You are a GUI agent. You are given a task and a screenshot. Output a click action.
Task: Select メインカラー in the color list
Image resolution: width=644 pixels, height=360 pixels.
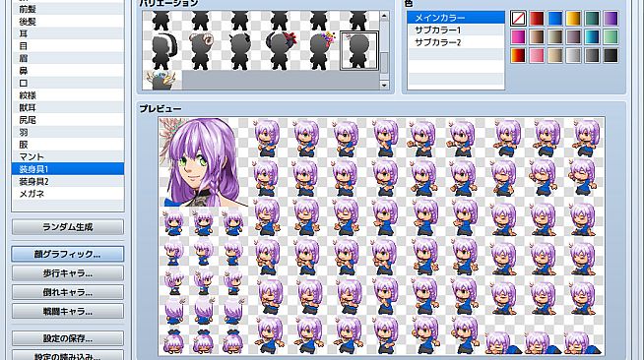(x=456, y=18)
